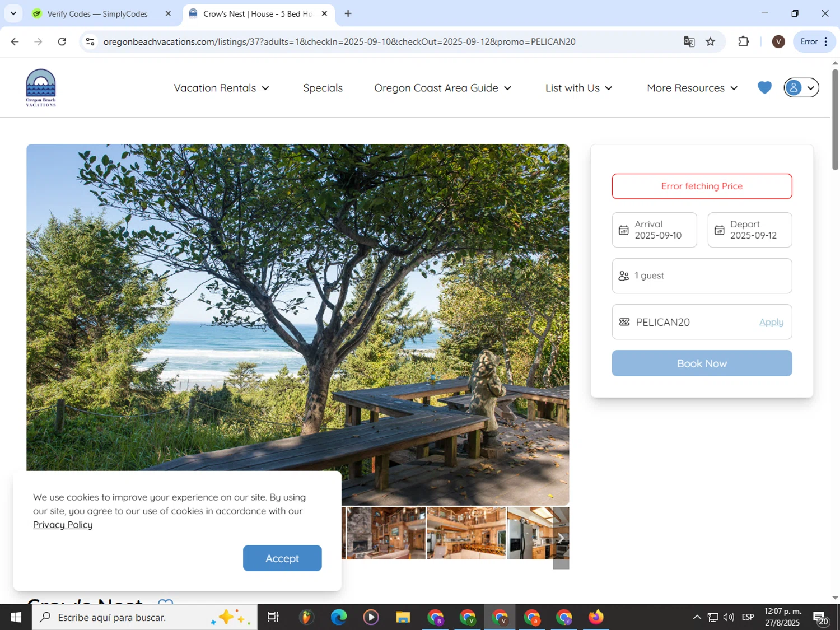Open the Specials page
This screenshot has width=840, height=630.
[323, 88]
